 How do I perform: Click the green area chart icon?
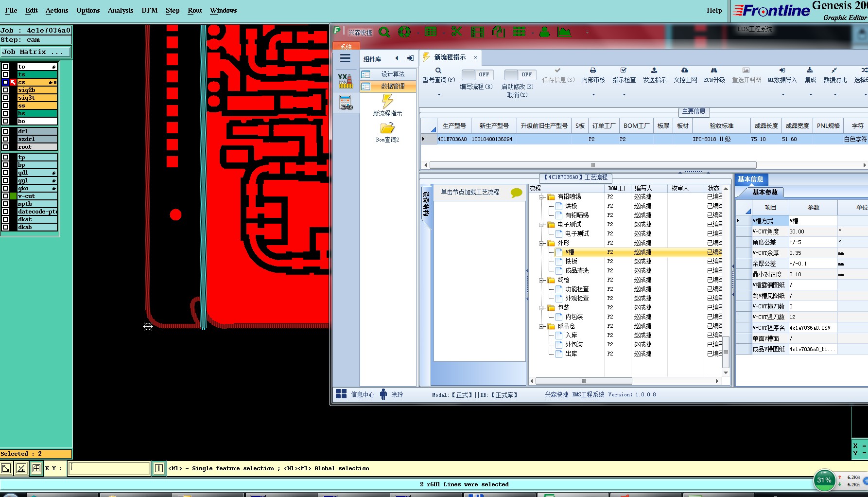coord(564,32)
